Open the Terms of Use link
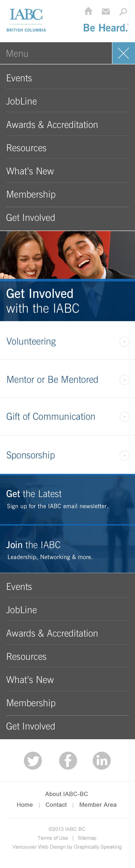135x868 pixels. point(53,838)
